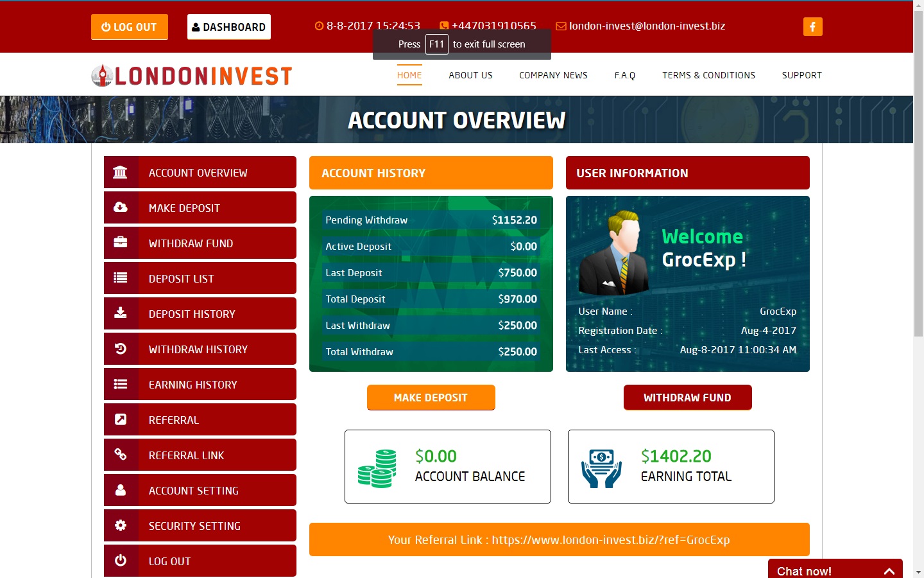Click the download icon beside Deposit History
The image size is (924, 578).
point(120,313)
